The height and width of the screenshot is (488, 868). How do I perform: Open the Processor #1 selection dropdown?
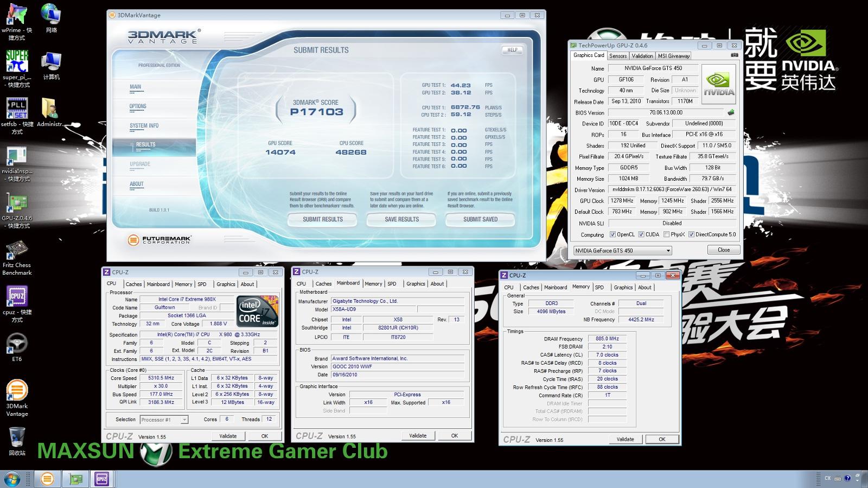164,420
